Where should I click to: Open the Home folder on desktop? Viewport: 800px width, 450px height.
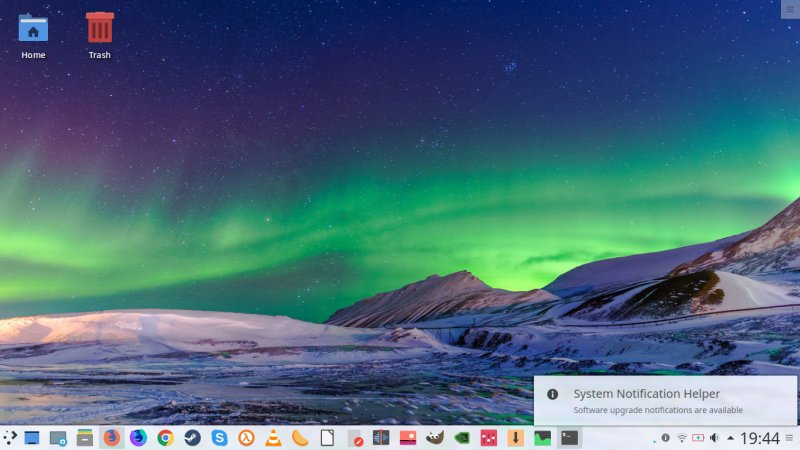[x=33, y=35]
